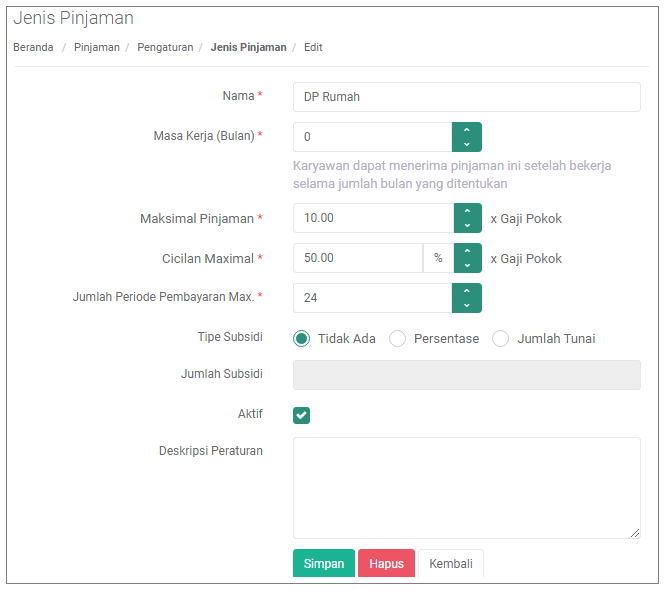Click the Simpan button
The image size is (664, 590).
[324, 563]
